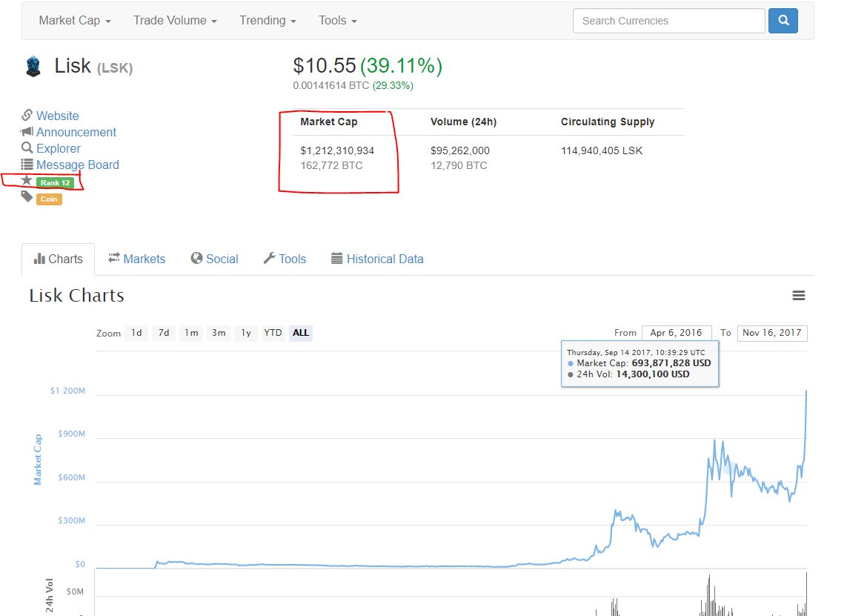Click the 0.00141614 BTC price text

coord(331,85)
